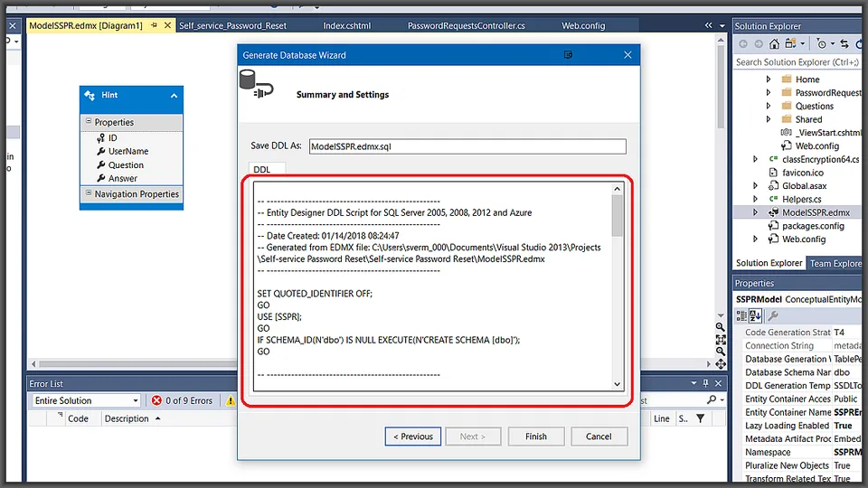Sort Error List by Description column
Viewport: 868px width, 488px height.
coord(133,418)
